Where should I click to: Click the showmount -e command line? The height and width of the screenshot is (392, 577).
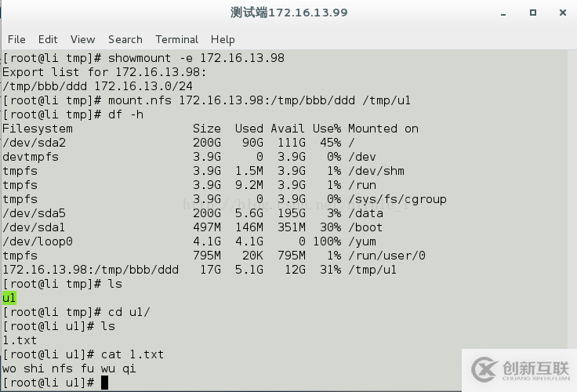pyautogui.click(x=196, y=58)
